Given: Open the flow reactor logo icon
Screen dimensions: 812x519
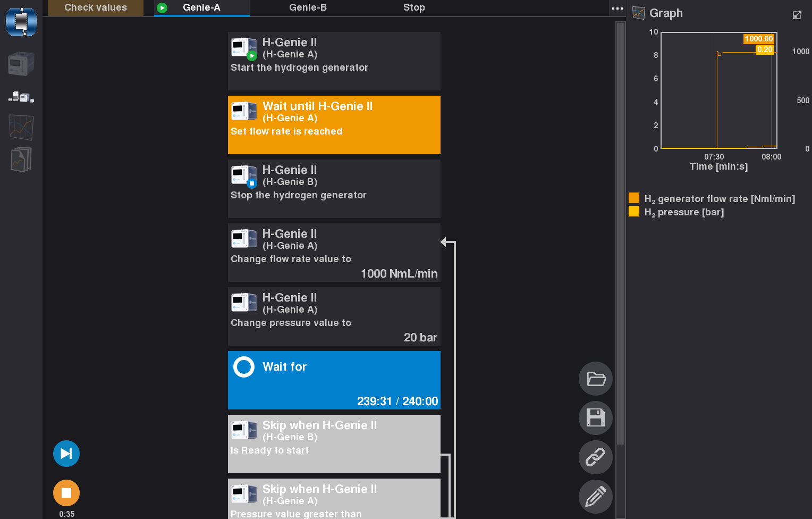Looking at the screenshot, I should (x=21, y=22).
